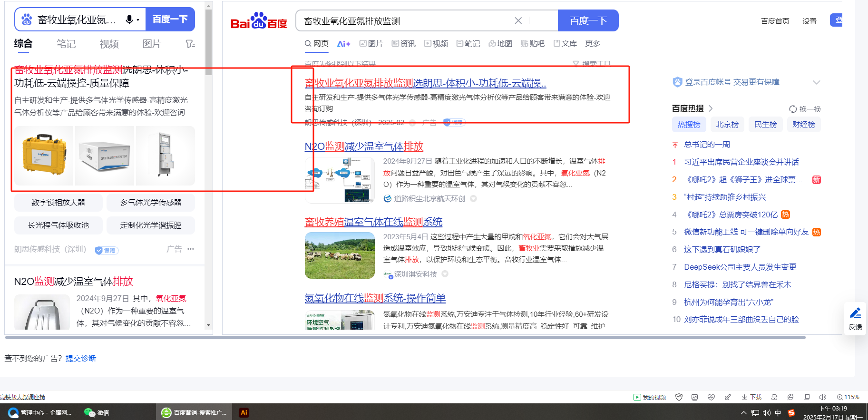This screenshot has height=420, width=868.
Task: Open the 百度首页 link
Action: coord(775,21)
